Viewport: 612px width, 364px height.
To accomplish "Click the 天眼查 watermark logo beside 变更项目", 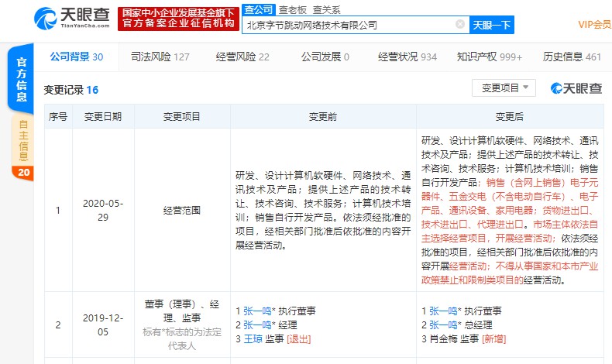I will 576,88.
